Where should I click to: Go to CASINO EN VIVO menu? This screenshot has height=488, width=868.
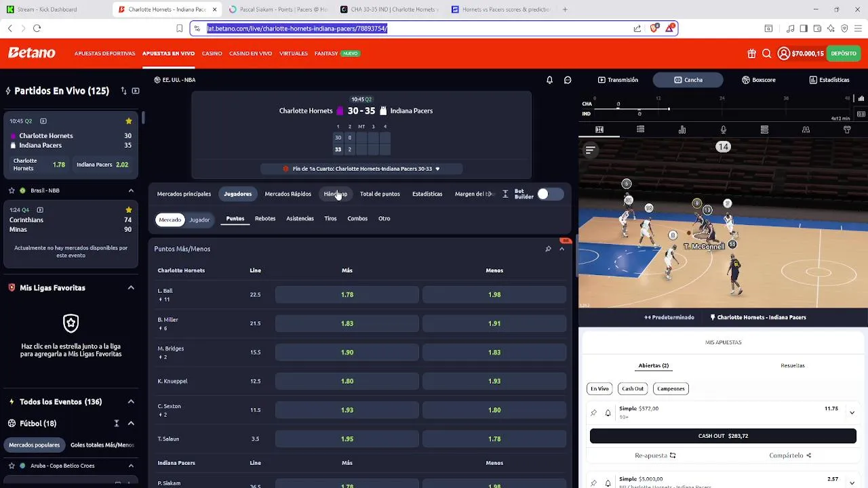[250, 54]
